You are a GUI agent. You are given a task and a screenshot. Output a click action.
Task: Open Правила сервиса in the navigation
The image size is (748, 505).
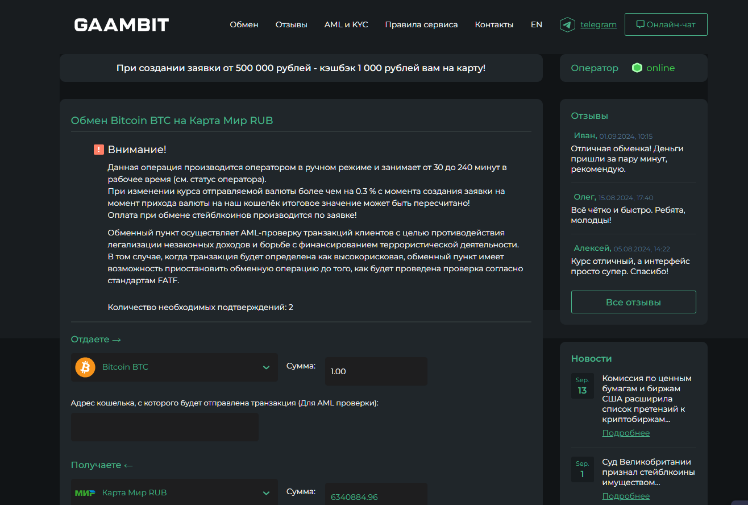pos(421,24)
